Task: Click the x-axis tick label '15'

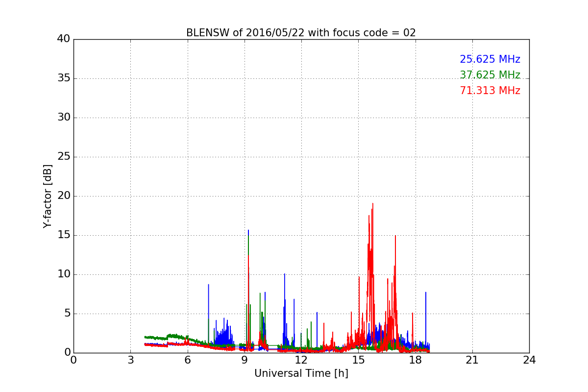Action: coord(358,360)
